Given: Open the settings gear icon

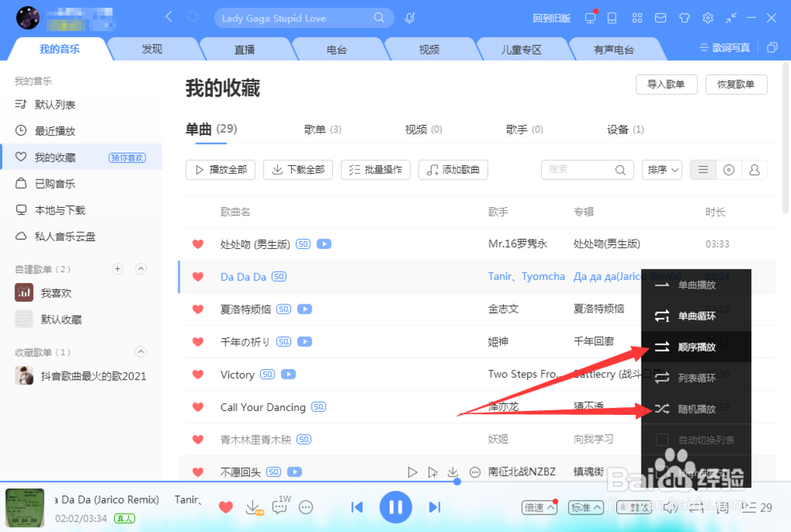Looking at the screenshot, I should coord(708,18).
